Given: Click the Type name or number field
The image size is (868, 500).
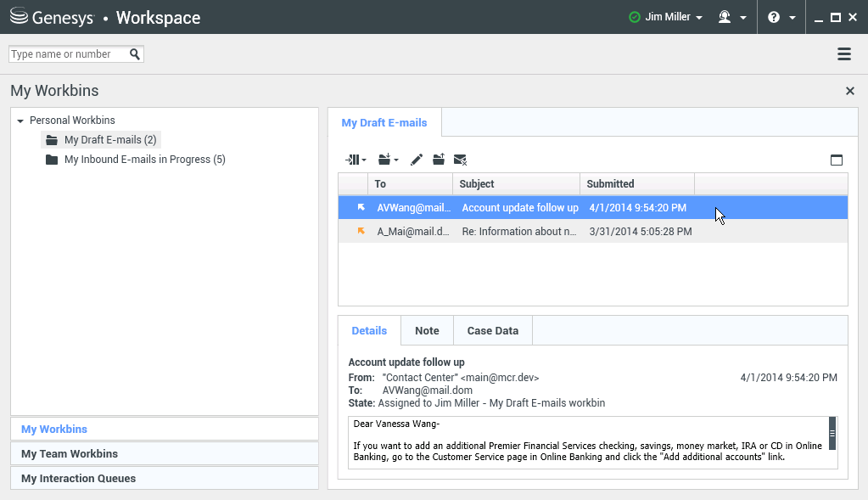Looking at the screenshot, I should point(68,54).
